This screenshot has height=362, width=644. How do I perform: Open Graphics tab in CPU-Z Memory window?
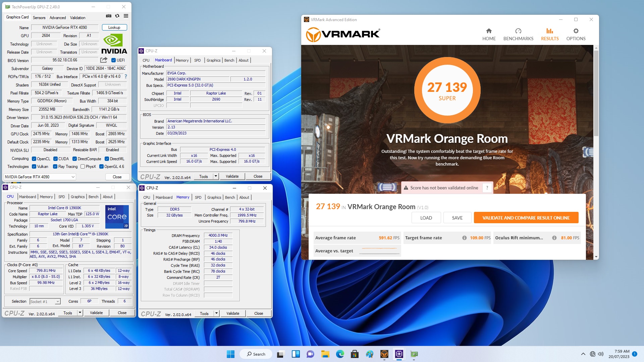[214, 197]
